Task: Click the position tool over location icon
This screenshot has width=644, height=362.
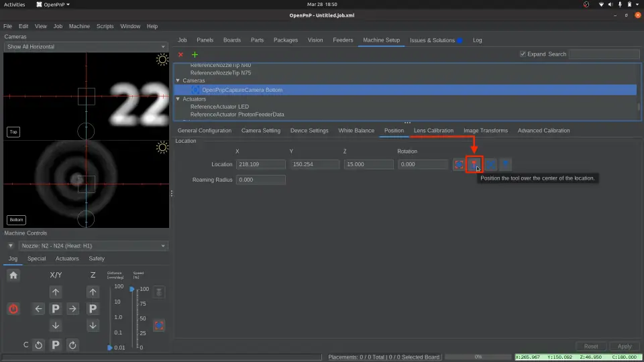Action: point(474,164)
